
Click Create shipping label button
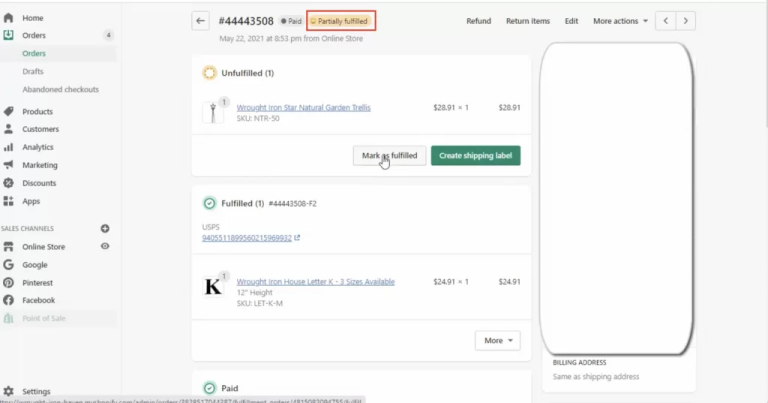(x=475, y=155)
